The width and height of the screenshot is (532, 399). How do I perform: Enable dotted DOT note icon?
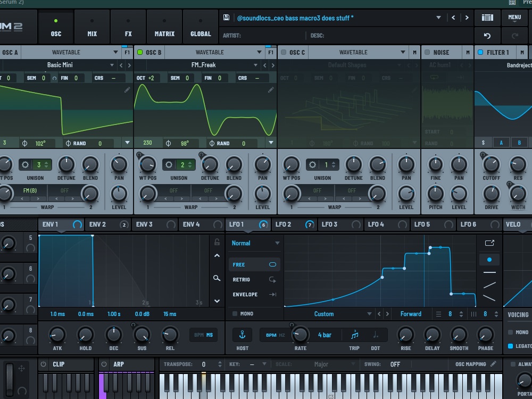tap(376, 335)
